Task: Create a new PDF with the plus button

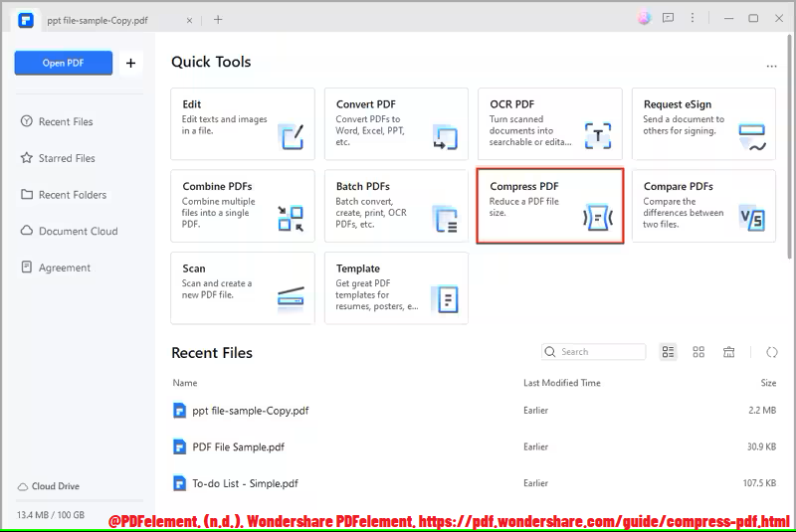Action: tap(131, 63)
